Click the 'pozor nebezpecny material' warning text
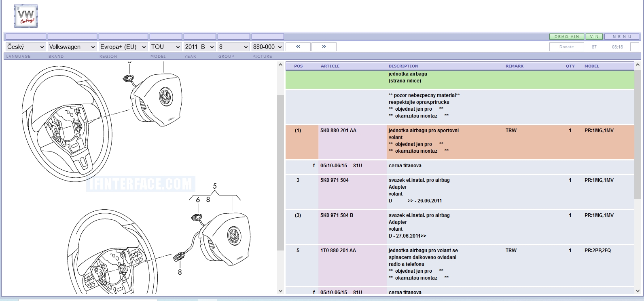This screenshot has width=644, height=301. [x=424, y=95]
